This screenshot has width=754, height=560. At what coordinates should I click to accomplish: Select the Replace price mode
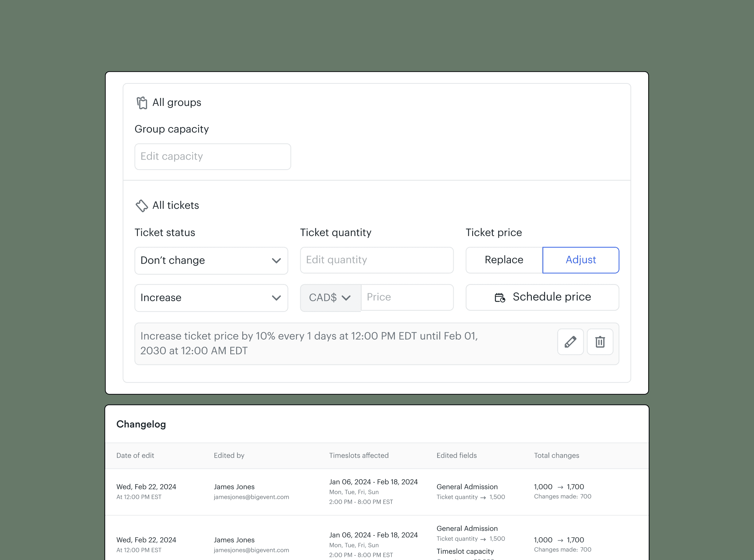coord(504,260)
